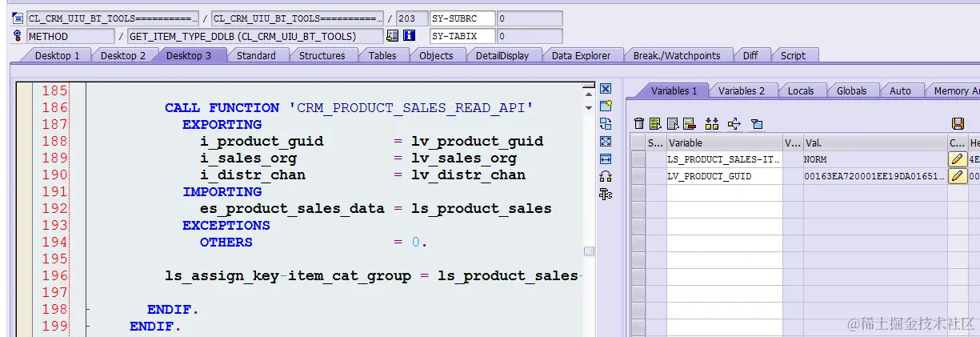The image size is (980, 337).
Task: Click the Val. column header
Action: point(875,142)
